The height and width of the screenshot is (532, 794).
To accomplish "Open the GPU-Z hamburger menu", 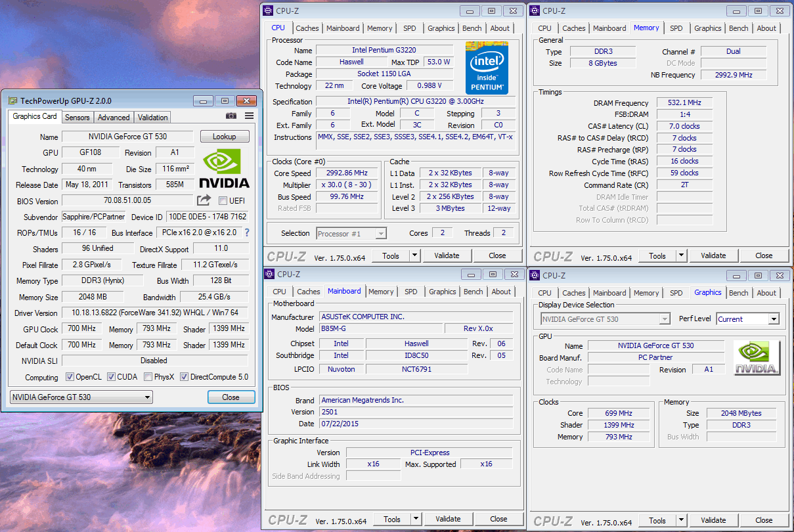I will [x=250, y=116].
